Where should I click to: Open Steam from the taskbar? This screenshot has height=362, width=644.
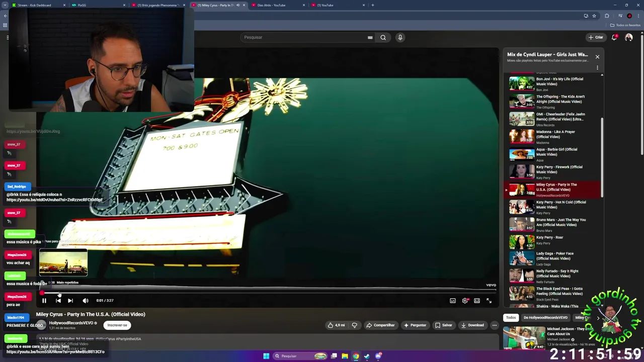pos(367,356)
